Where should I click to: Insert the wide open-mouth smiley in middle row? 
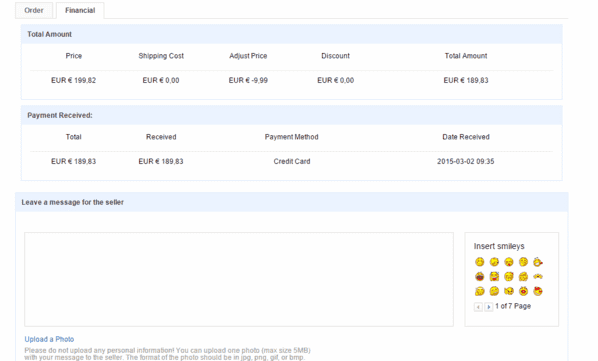coord(479,276)
